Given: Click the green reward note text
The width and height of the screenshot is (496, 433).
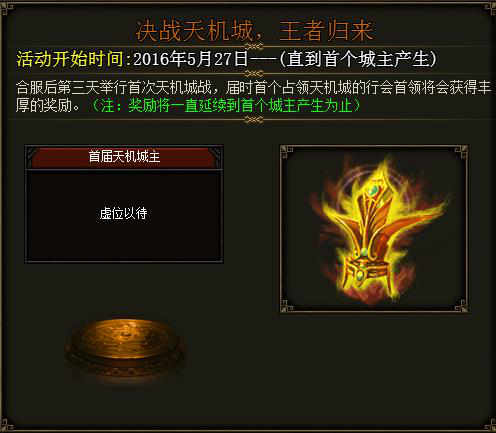Looking at the screenshot, I should click(226, 105).
